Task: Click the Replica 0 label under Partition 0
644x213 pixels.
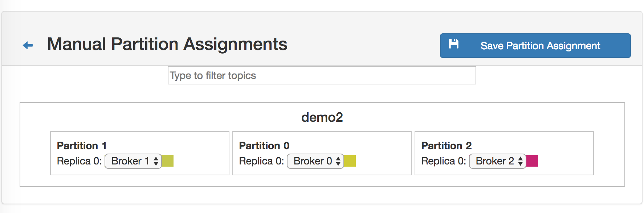Action: [261, 161]
